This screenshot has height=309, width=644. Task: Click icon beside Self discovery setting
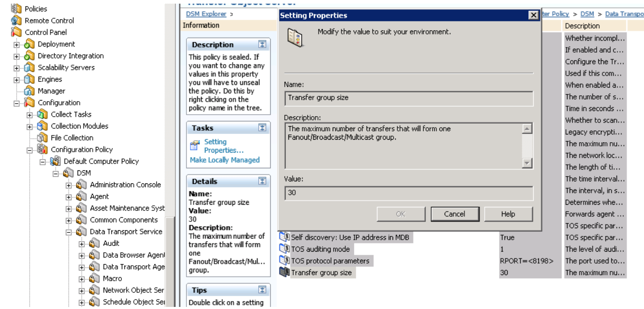284,238
